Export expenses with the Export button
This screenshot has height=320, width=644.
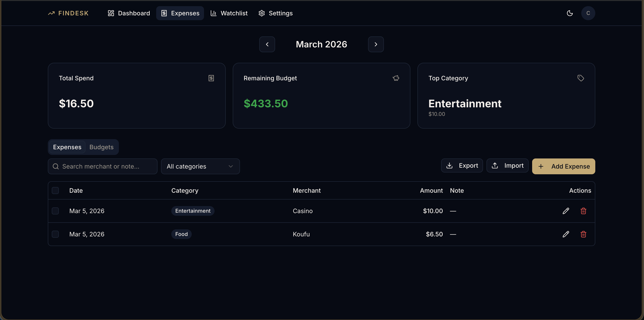[462, 165]
